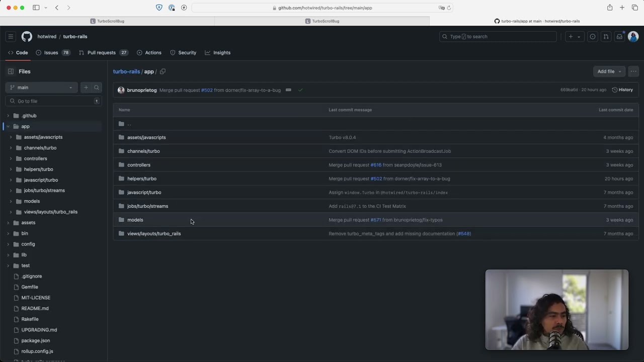Show the Safari tab overview icon
This screenshot has width=644, height=362.
(634, 8)
